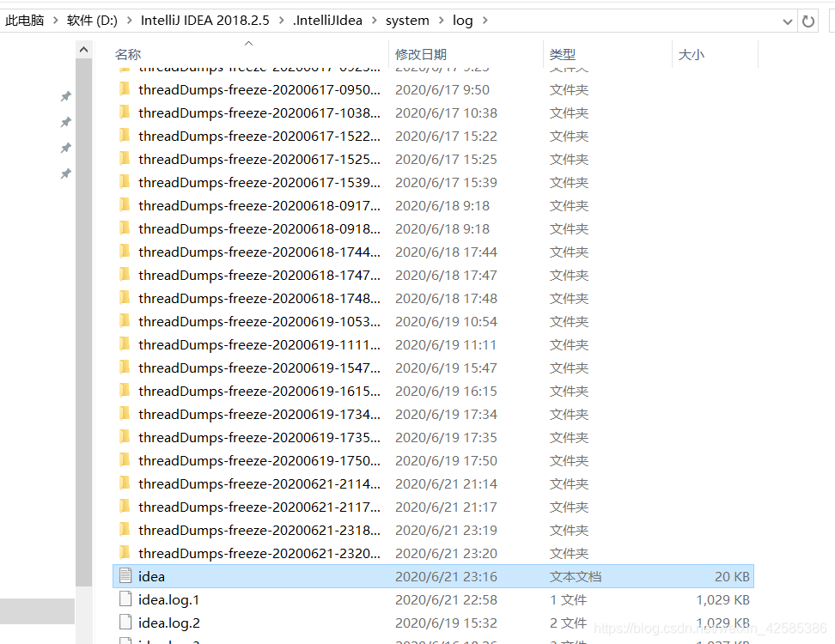
Task: Select folder icon of threadDumps-freeze-20200617-1522
Action: pos(125,135)
